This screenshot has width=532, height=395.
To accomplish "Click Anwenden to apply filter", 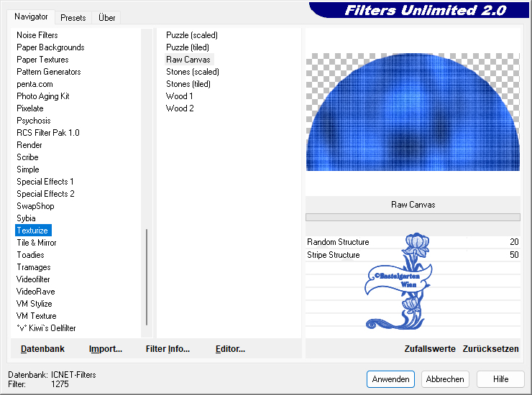I will click(x=390, y=379).
